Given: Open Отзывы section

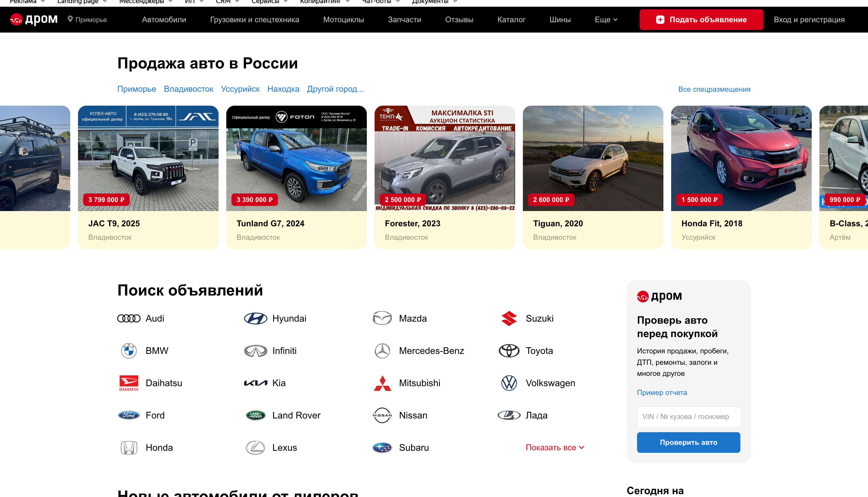Looking at the screenshot, I should coord(459,19).
